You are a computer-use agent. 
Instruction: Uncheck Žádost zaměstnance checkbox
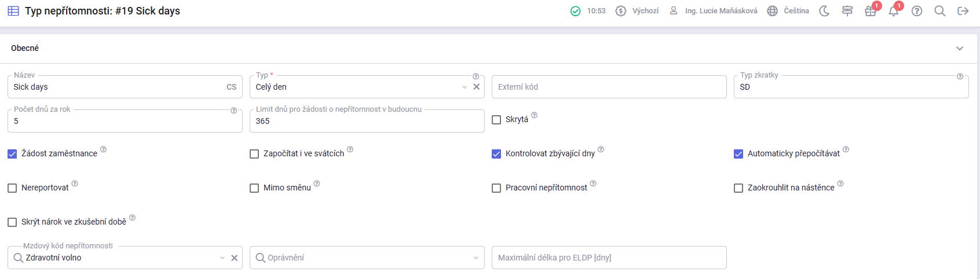tap(12, 154)
